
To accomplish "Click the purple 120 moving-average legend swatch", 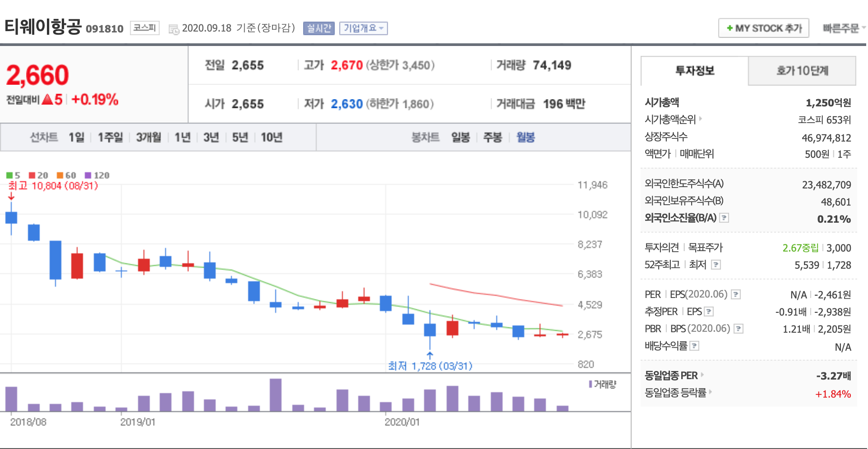I will [x=88, y=175].
